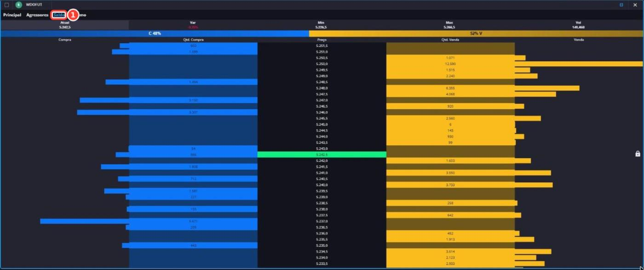Viewport: 644px width, 270px height.
Task: Click price level 5.243,0
Action: click(x=322, y=149)
